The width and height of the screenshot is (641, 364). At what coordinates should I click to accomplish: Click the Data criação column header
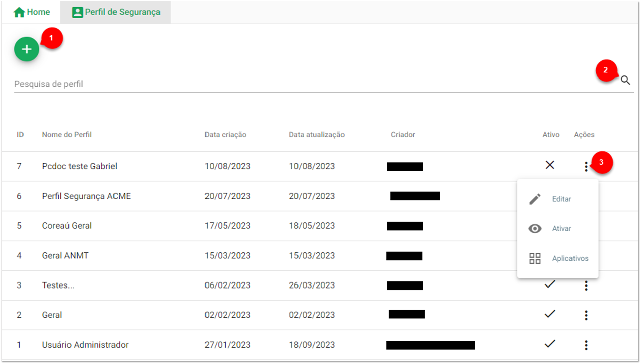pyautogui.click(x=225, y=135)
